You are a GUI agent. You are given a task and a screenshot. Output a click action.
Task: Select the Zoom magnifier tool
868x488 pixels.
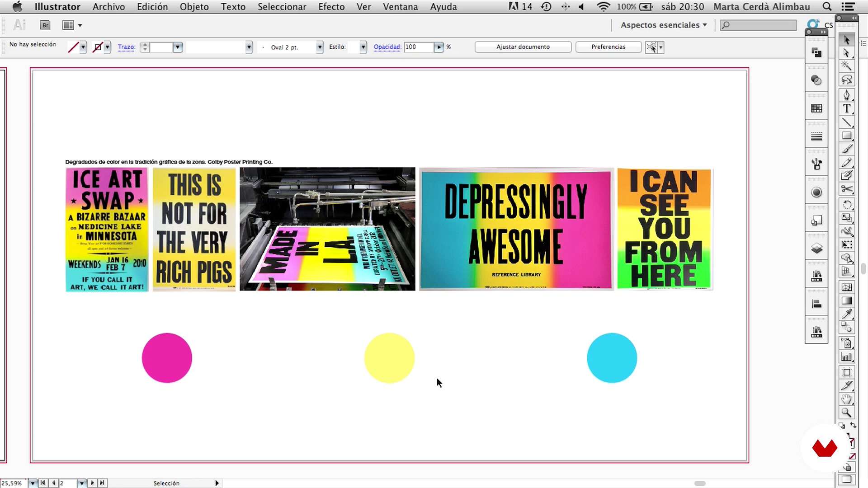[x=847, y=413]
